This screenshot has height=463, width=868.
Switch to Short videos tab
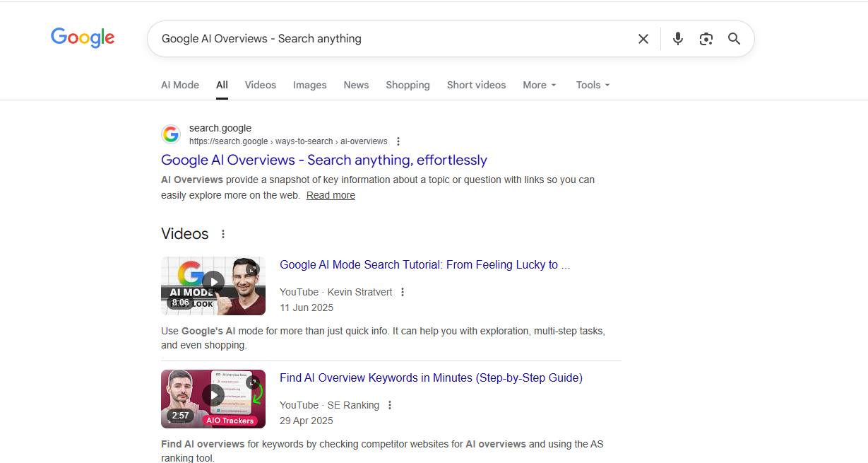click(x=476, y=85)
